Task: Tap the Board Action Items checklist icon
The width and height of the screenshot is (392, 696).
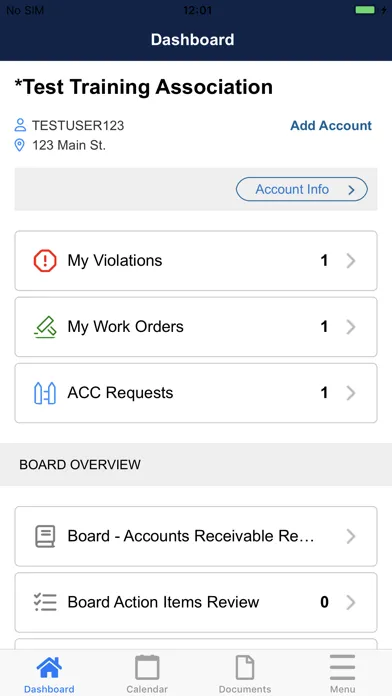Action: point(45,602)
